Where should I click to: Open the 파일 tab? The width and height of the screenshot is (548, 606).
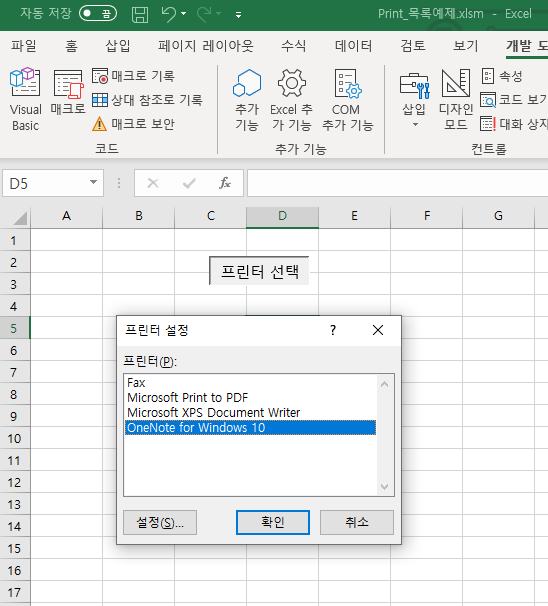pyautogui.click(x=24, y=46)
